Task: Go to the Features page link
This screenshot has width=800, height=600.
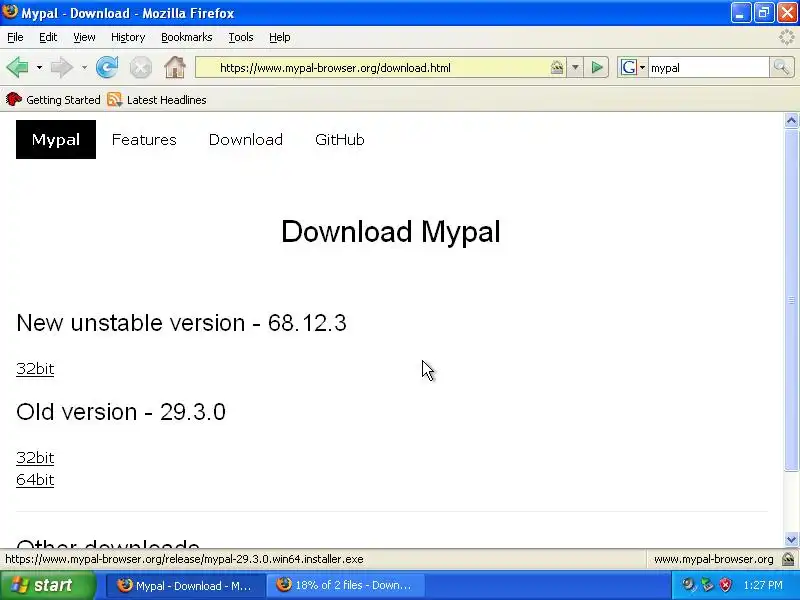Action: 144,139
